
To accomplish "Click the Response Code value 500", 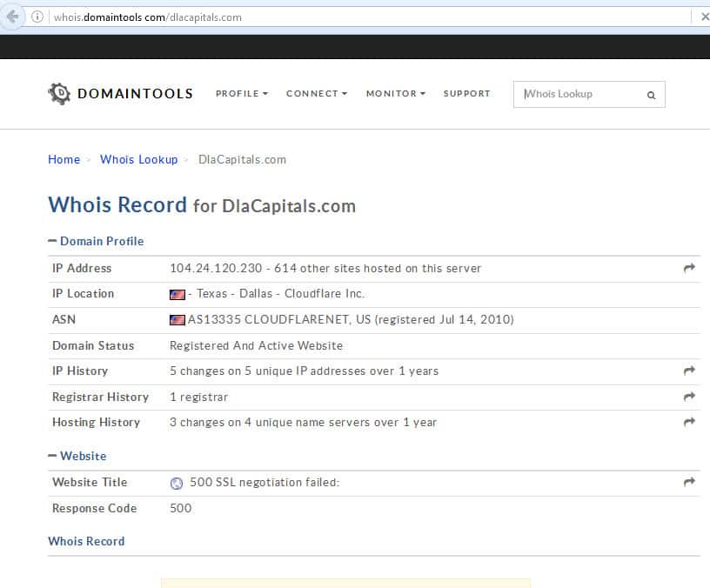I will [180, 508].
